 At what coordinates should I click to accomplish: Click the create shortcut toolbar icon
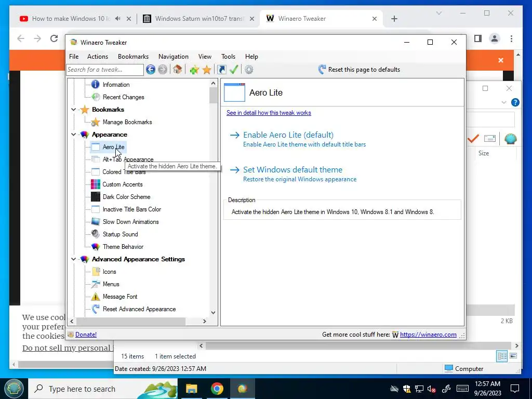pyautogui.click(x=221, y=70)
